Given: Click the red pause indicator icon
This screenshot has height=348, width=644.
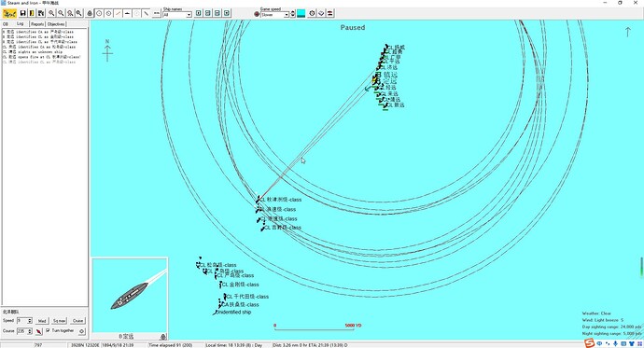Looking at the screenshot, I should click(x=257, y=14).
